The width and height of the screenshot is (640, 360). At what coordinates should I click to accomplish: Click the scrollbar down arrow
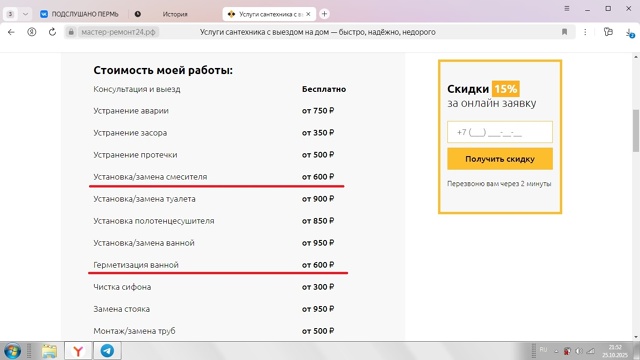coord(636,337)
